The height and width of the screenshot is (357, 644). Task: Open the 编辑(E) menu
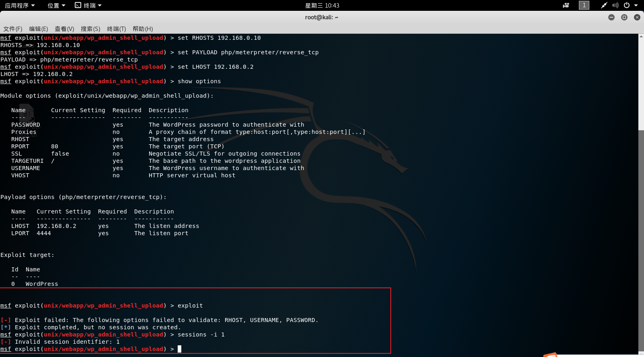click(39, 29)
